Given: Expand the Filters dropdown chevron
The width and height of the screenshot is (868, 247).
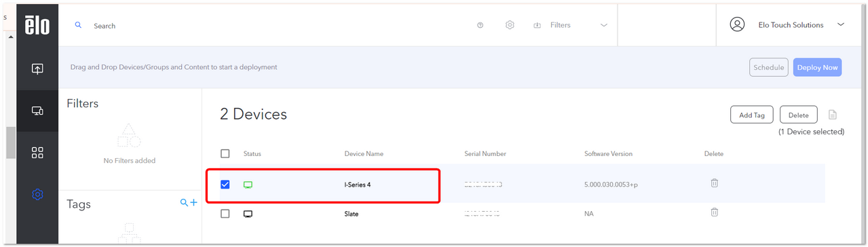Looking at the screenshot, I should point(605,25).
